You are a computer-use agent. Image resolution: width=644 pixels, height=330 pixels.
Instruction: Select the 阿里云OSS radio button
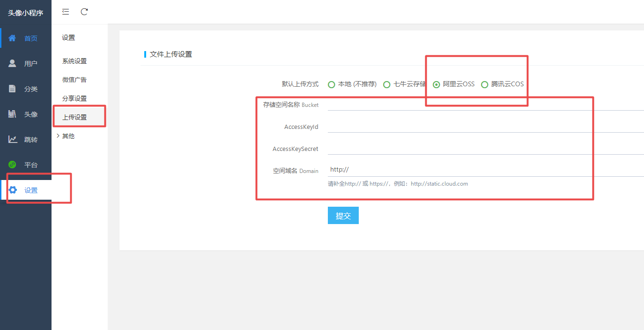coord(437,84)
